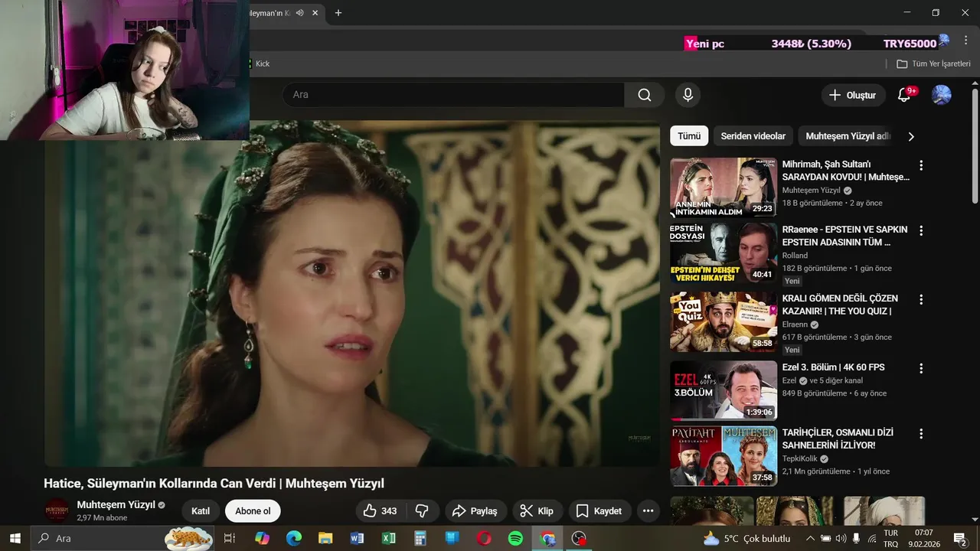980x551 pixels.
Task: Open the TepkiKolik channel name
Action: coord(800,458)
